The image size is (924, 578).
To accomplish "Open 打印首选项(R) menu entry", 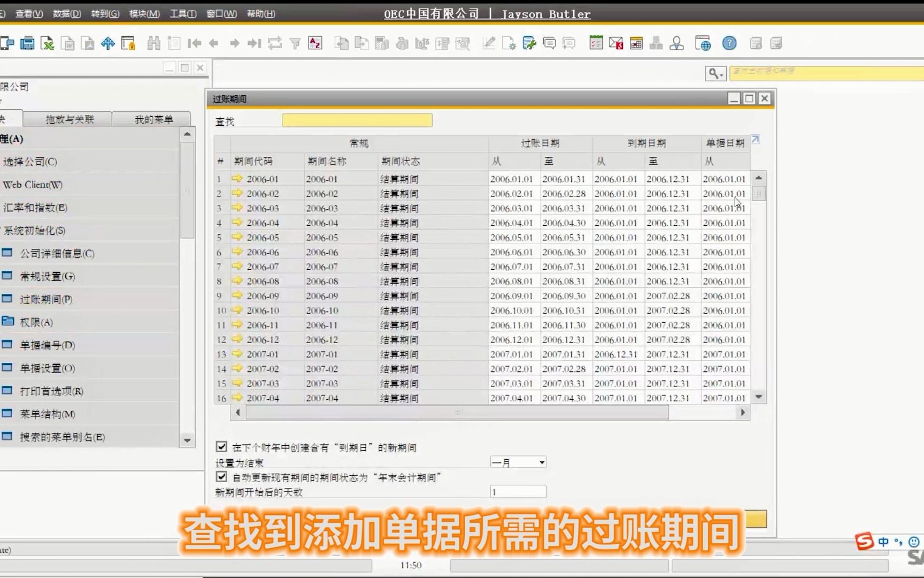I will pyautogui.click(x=51, y=391).
